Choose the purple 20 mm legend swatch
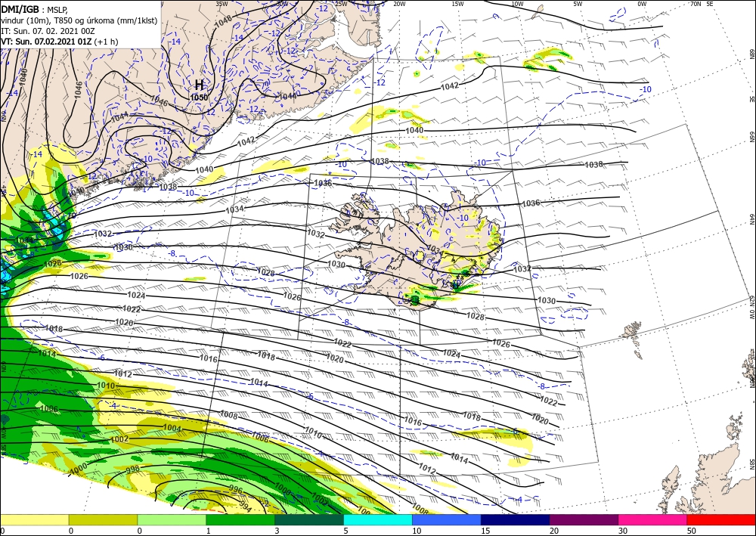Viewport: 756px width, 536px height. (584, 519)
